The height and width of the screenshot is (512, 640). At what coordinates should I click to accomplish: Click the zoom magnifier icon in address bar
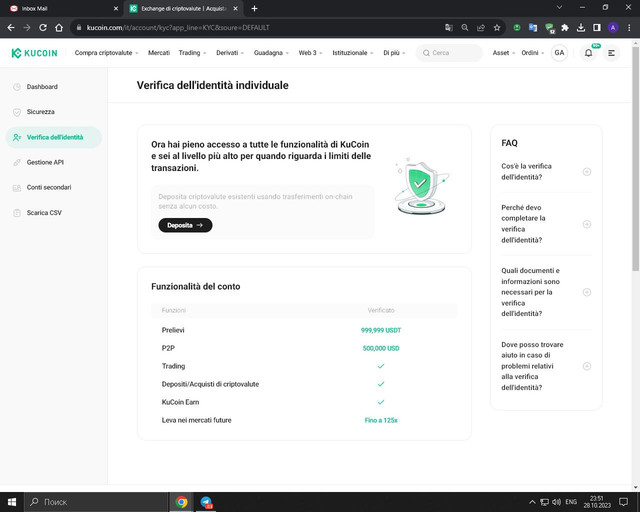pos(464,28)
